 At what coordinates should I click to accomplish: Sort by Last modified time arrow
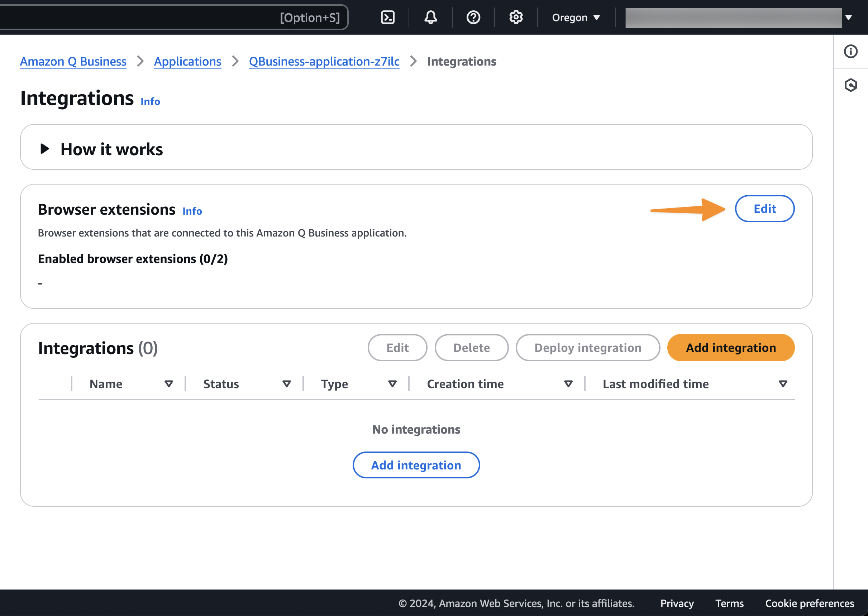[x=783, y=384]
